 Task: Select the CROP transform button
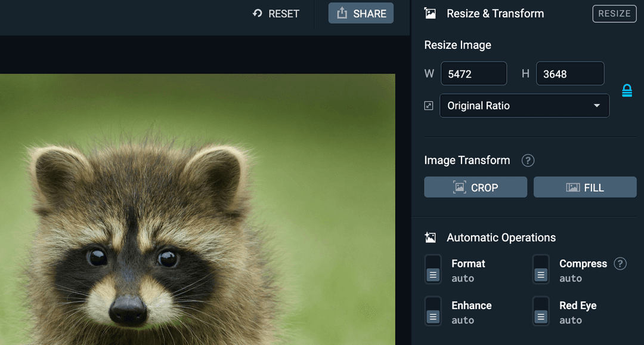point(475,187)
